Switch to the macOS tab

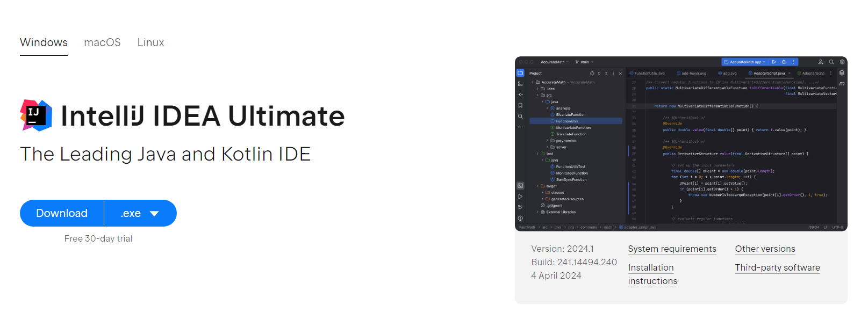(x=102, y=42)
